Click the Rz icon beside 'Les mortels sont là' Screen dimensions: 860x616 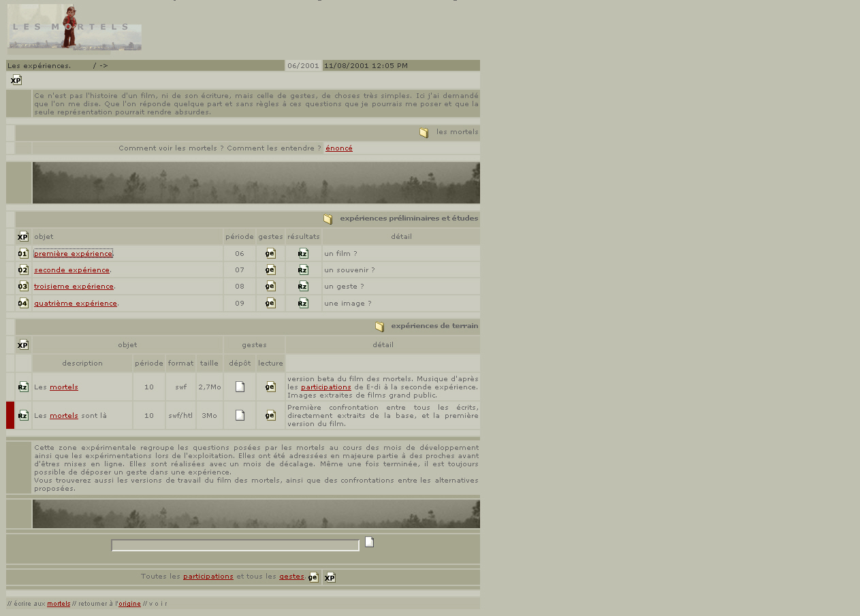click(x=23, y=415)
